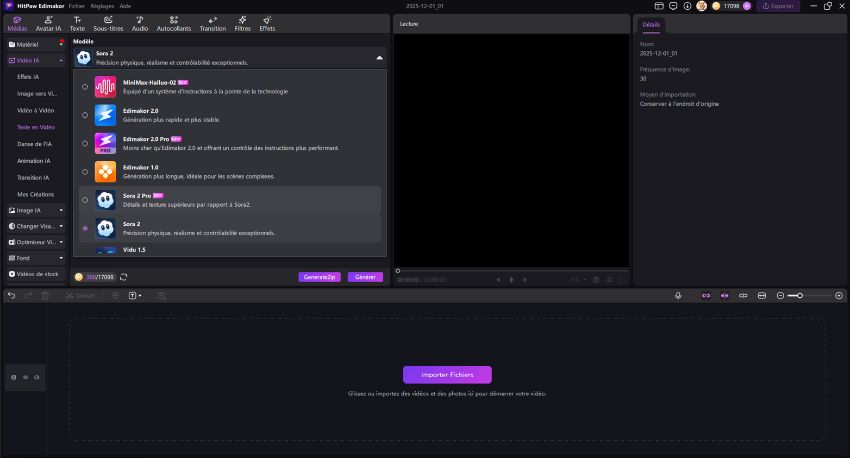Select the Edimakor 2.0 model radio button

(85, 115)
